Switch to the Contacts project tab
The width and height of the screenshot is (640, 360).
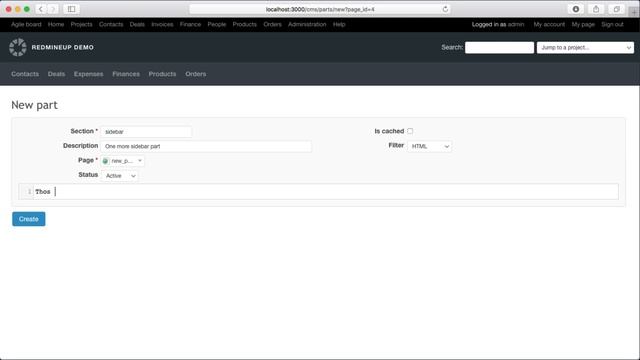(25, 74)
